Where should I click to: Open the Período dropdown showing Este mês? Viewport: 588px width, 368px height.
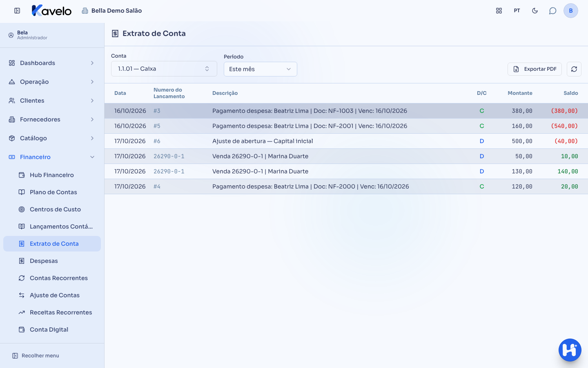260,69
